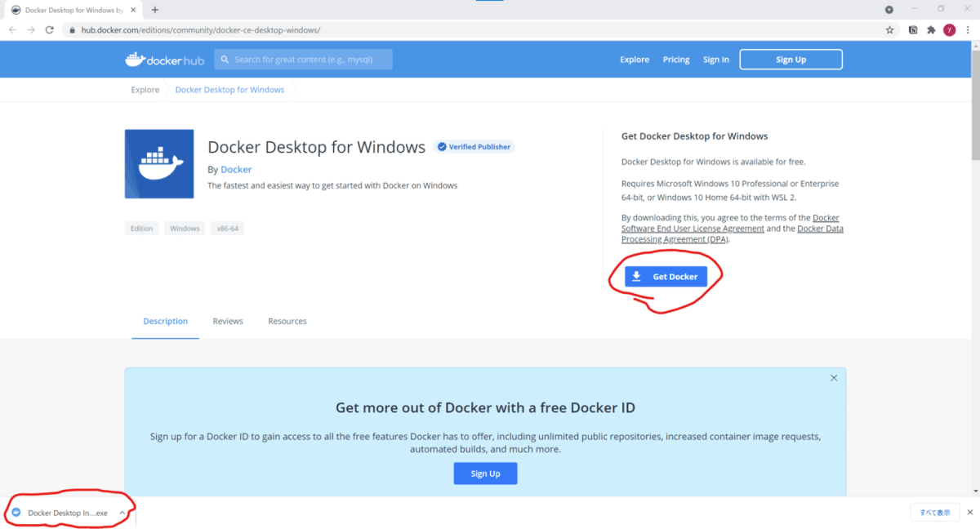Click the browser forward arrow
Viewport: 980px width, 529px height.
[31, 29]
